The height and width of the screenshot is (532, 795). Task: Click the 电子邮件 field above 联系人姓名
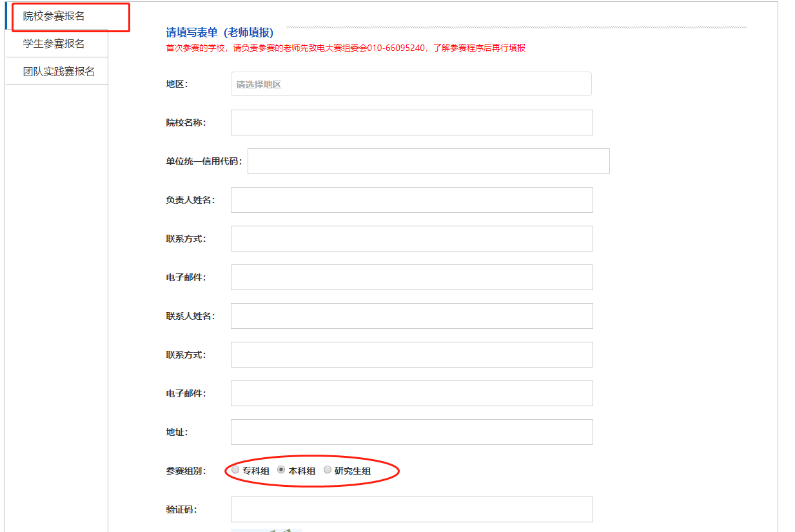(x=411, y=277)
